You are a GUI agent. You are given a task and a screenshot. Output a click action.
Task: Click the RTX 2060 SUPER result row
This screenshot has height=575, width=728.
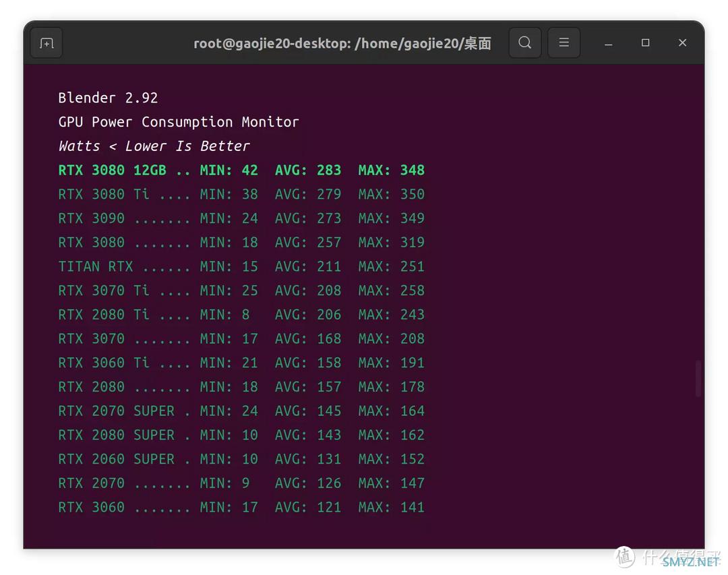tap(241, 459)
